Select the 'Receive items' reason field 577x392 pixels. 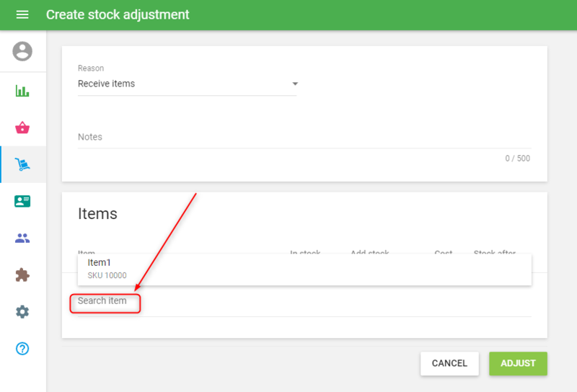(x=180, y=84)
